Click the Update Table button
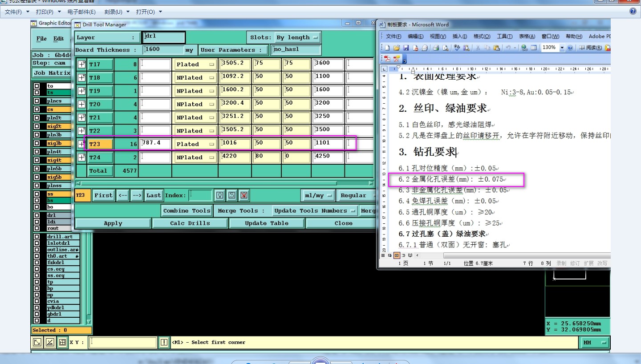 [267, 223]
